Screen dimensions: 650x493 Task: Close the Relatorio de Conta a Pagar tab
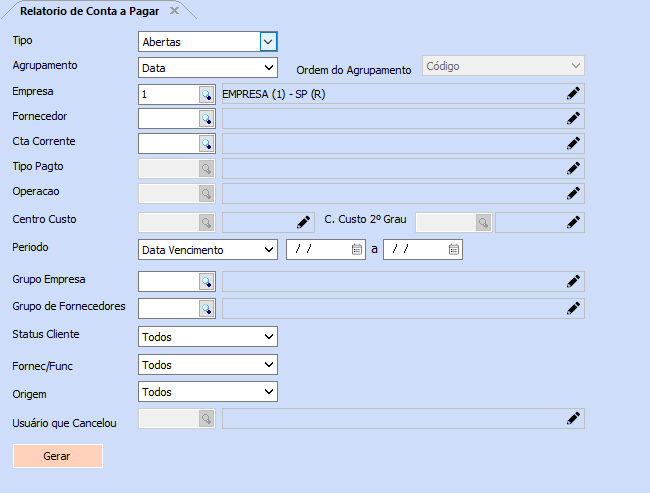pyautogui.click(x=174, y=11)
